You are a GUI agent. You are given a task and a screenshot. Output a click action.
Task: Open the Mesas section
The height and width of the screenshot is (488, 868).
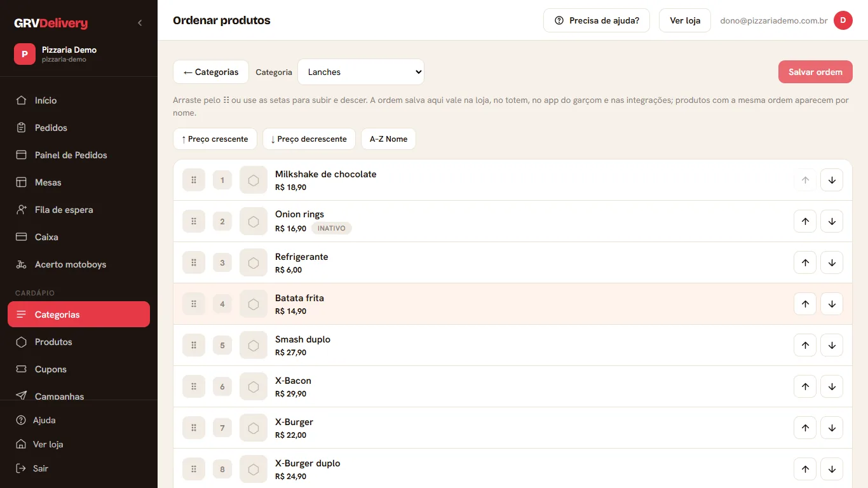tap(79, 182)
